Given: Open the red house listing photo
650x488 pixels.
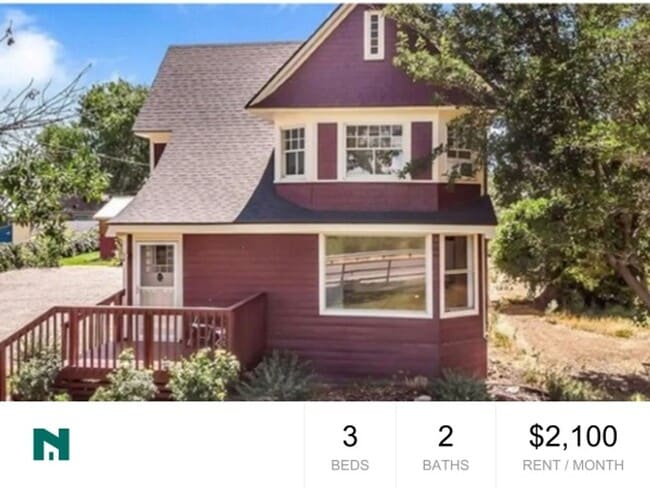Looking at the screenshot, I should [x=325, y=202].
